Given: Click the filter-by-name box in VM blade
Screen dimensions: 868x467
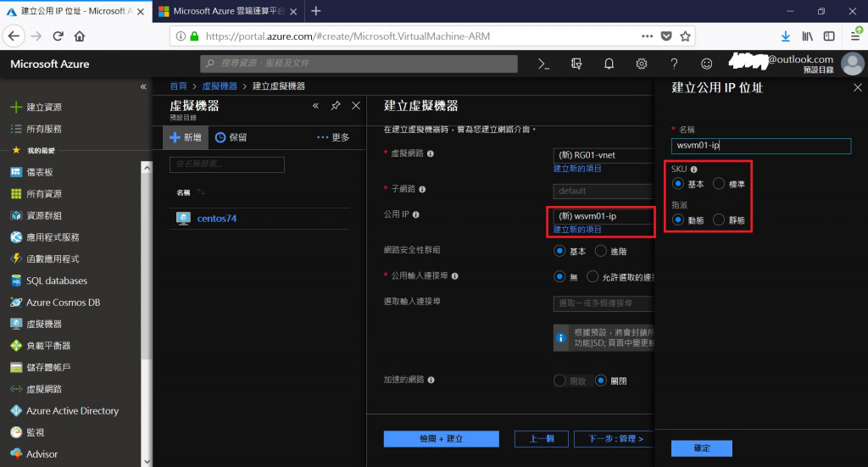Looking at the screenshot, I should (x=227, y=164).
